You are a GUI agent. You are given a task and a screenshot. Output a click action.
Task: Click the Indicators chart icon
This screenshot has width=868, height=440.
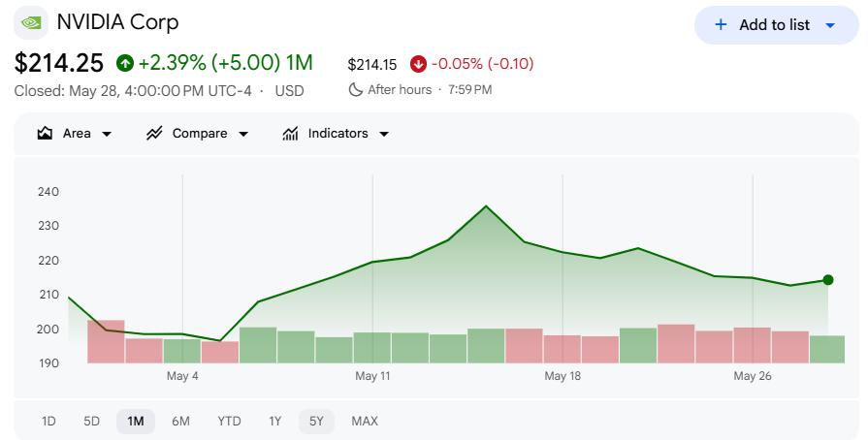pyautogui.click(x=291, y=134)
